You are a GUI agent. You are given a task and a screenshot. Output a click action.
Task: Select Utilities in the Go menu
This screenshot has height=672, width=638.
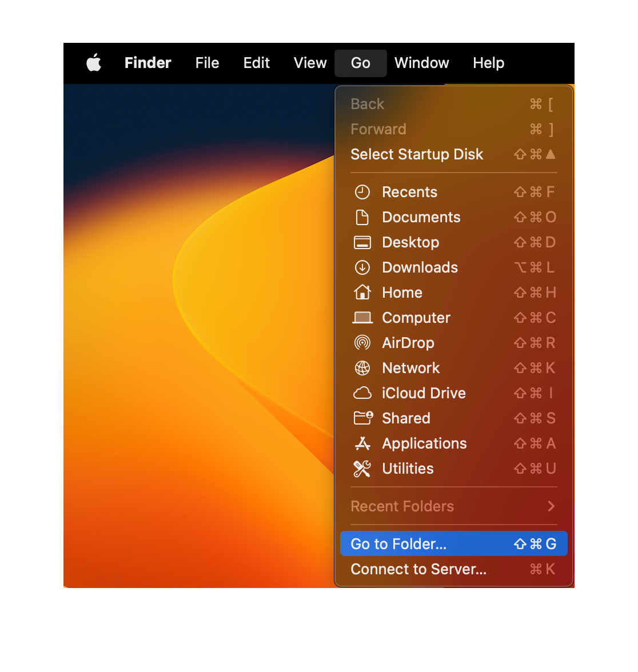tap(454, 469)
